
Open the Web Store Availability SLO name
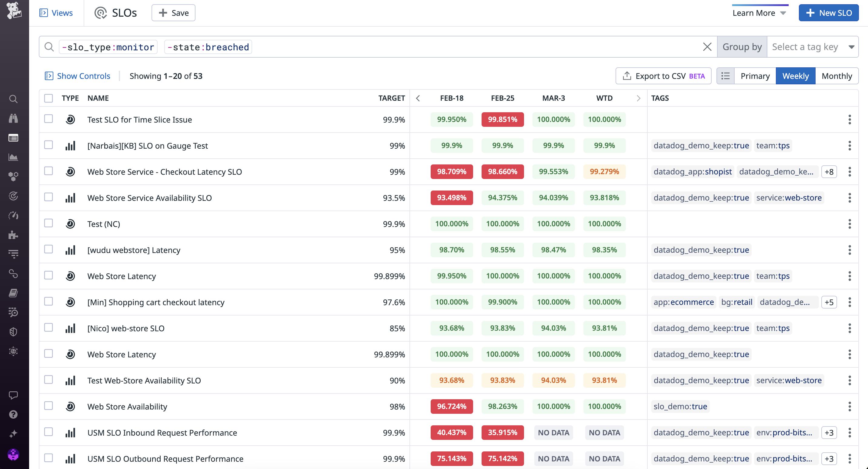pos(127,407)
